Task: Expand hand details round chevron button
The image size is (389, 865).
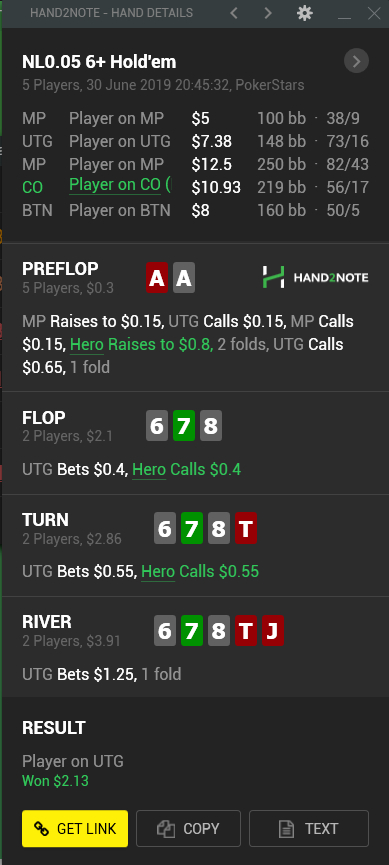Action: tap(356, 61)
